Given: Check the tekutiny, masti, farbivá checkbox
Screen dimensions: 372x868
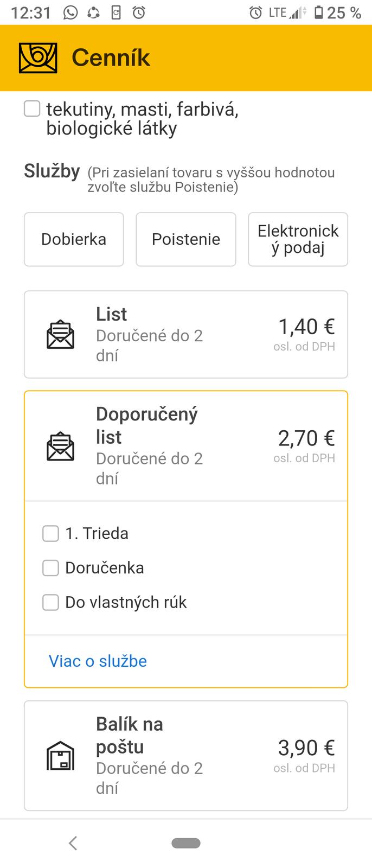Looking at the screenshot, I should click(33, 108).
